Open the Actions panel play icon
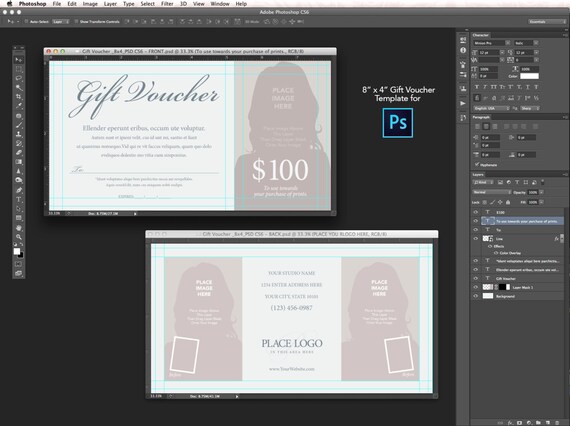This screenshot has width=570, height=426. pyautogui.click(x=463, y=104)
